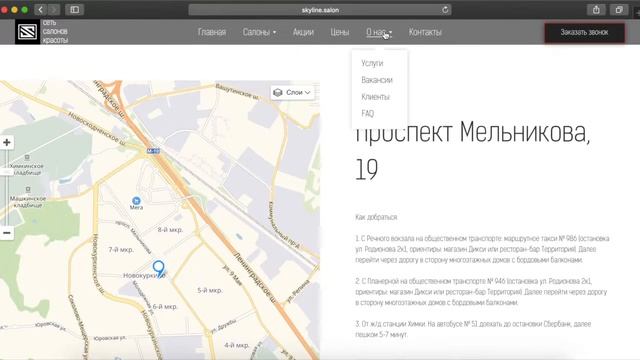Click the Машкинское кладбище map label
The image size is (640, 360).
[28, 202]
